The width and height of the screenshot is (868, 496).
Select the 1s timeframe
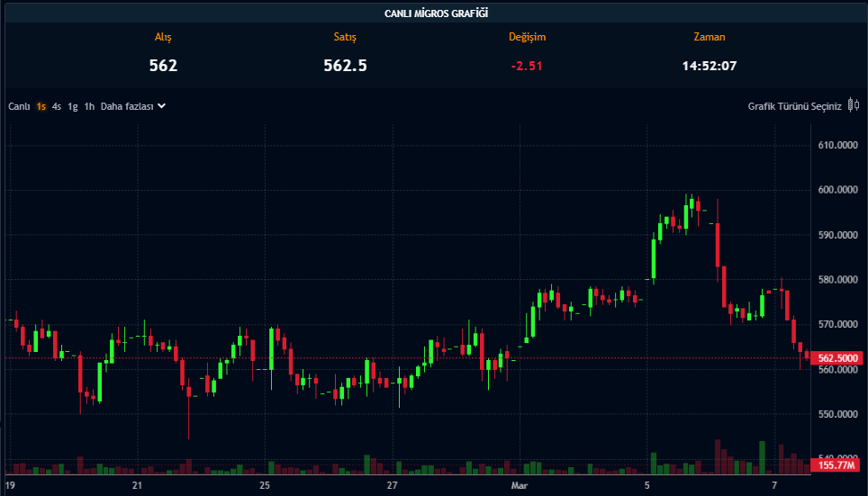pyautogui.click(x=41, y=106)
